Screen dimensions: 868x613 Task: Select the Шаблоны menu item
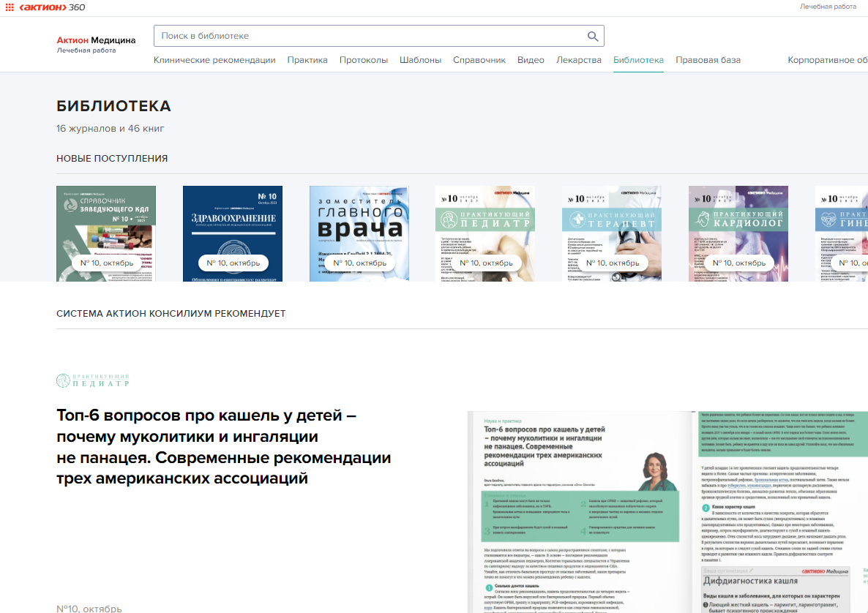coord(420,60)
